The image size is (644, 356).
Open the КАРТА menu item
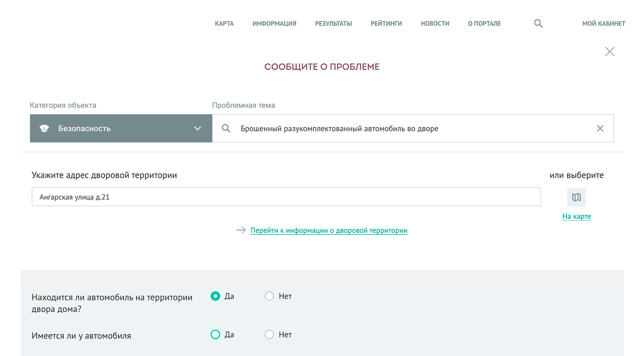(224, 24)
